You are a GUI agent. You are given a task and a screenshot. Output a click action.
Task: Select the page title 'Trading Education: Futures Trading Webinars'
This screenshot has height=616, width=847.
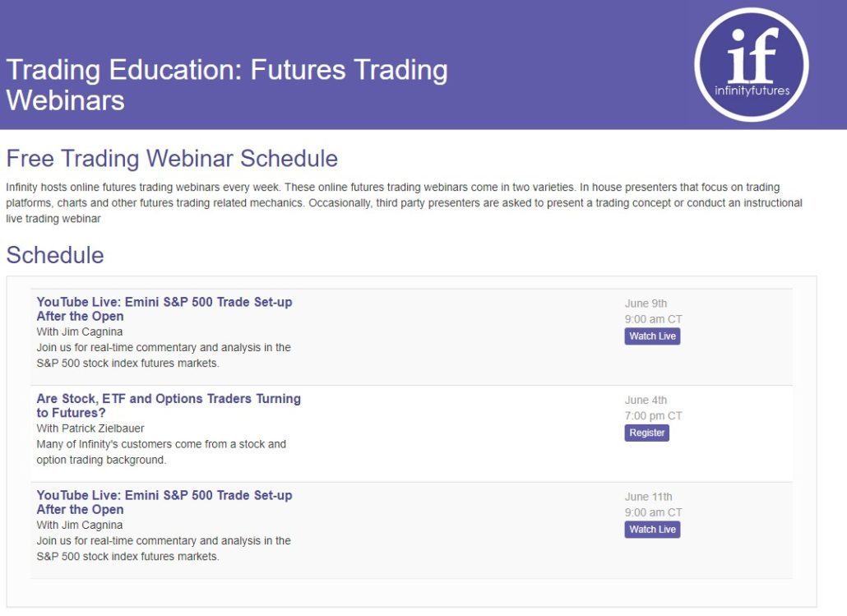pos(227,86)
